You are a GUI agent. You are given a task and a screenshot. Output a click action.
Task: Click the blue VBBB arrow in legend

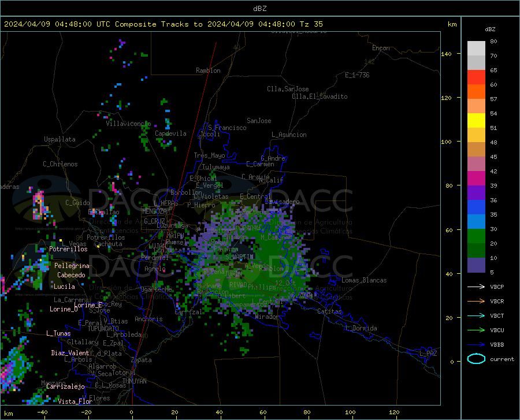point(476,345)
